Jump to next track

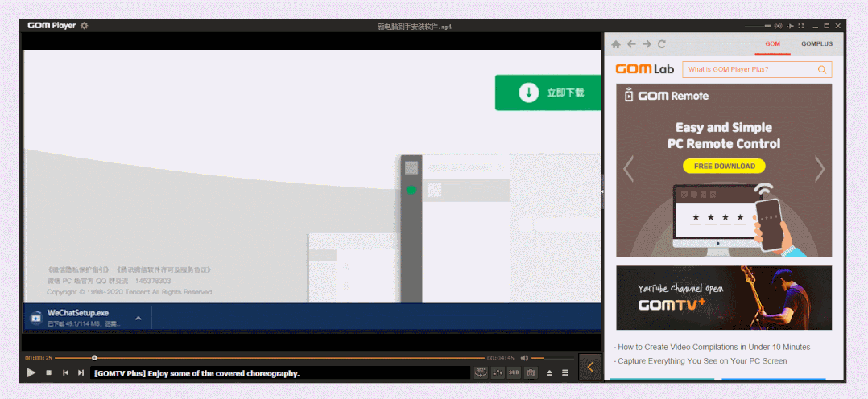pos(81,373)
